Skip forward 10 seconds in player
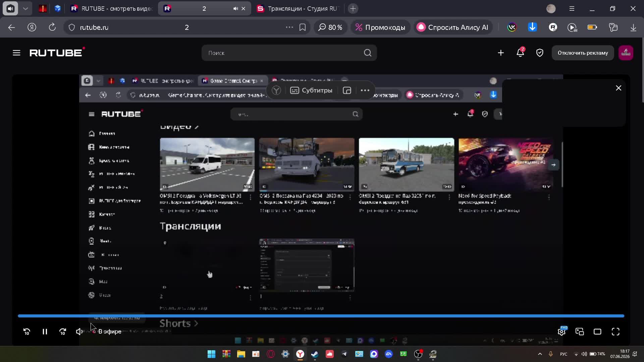The width and height of the screenshot is (644, 362). tap(63, 332)
